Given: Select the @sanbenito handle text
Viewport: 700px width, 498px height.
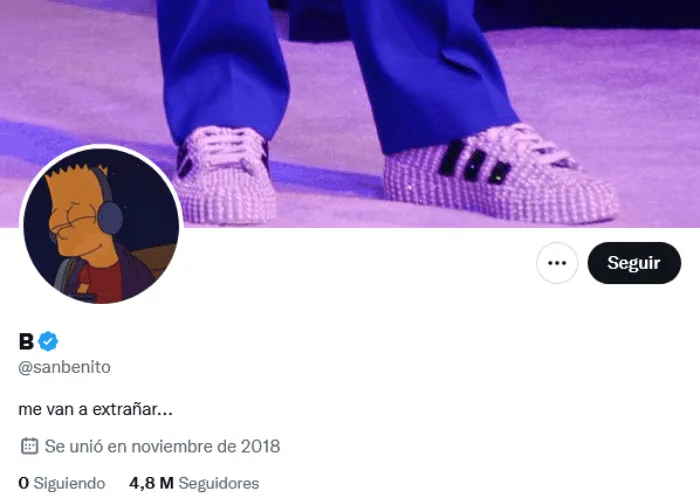Looking at the screenshot, I should tap(64, 367).
